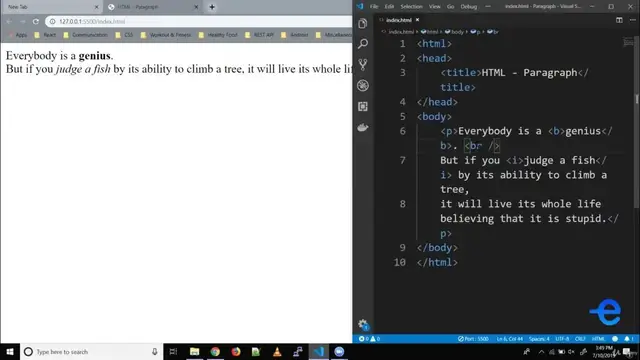The height and width of the screenshot is (360, 640).
Task: Open the Debug menu in VS Code
Action: tap(469, 7)
